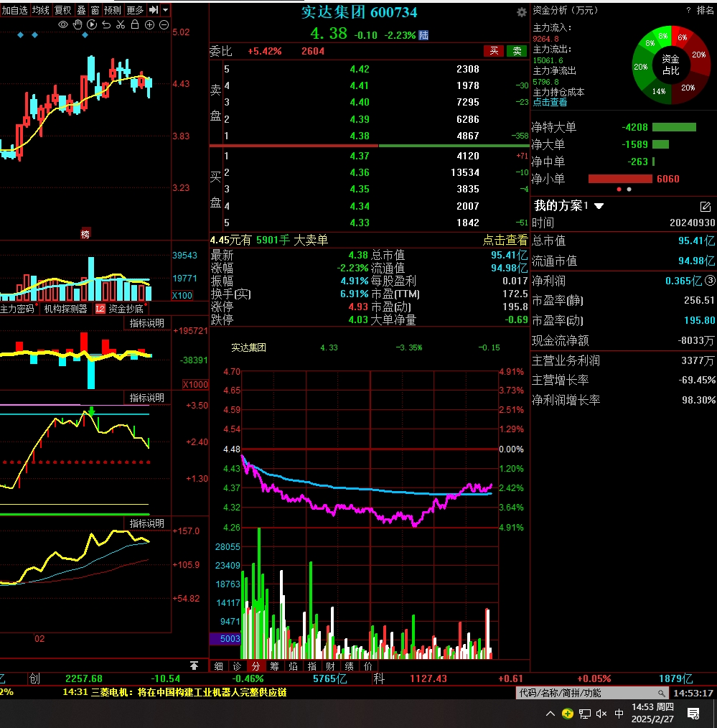The height and width of the screenshot is (728, 717).
Task: Click the eye icon above the K-line chart
Action: (x=63, y=24)
